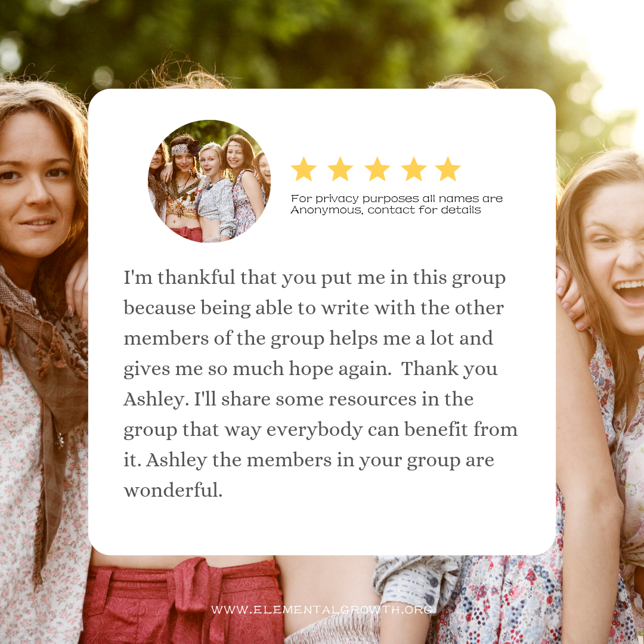Open the circular group photo thumbnail
This screenshot has width=644, height=644.
click(209, 181)
